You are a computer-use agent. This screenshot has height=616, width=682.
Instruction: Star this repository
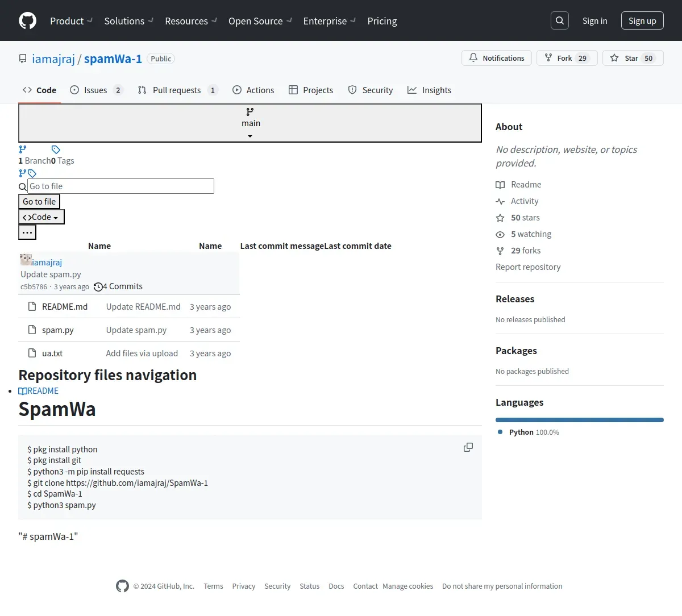tap(633, 58)
